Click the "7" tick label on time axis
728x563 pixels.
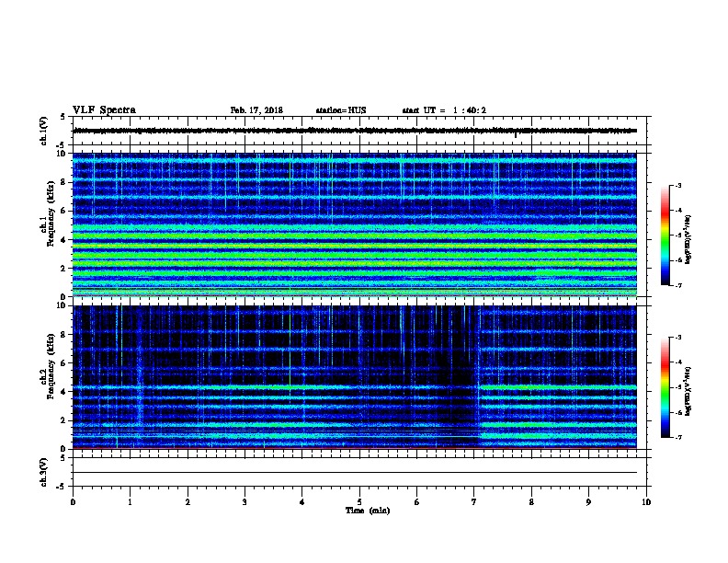(474, 502)
